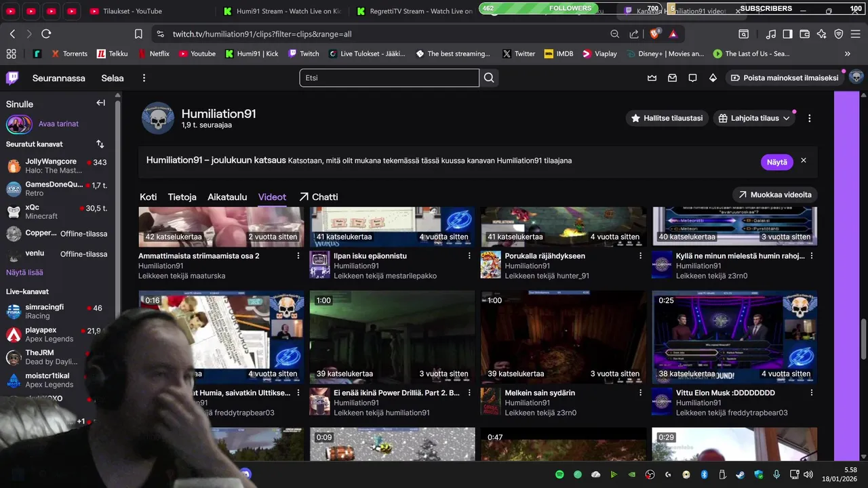This screenshot has height=488, width=868.
Task: Open the Netflix bookmark
Action: coord(153,54)
